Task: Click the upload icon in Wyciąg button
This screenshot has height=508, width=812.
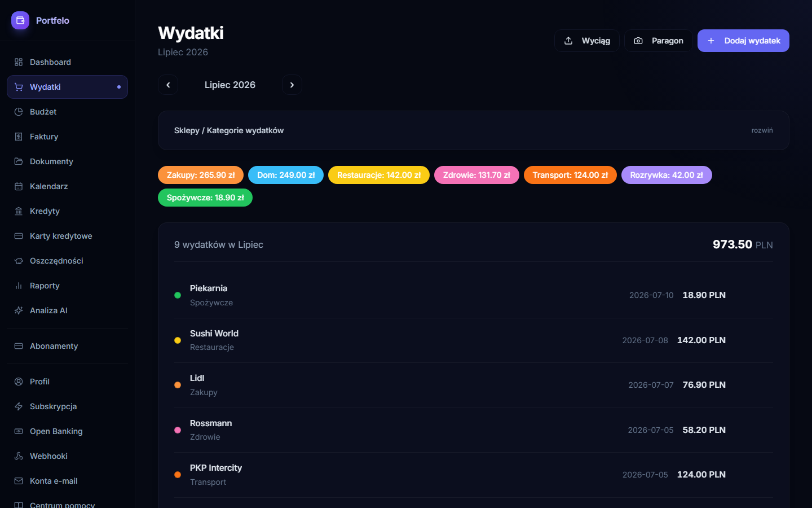Action: point(568,41)
